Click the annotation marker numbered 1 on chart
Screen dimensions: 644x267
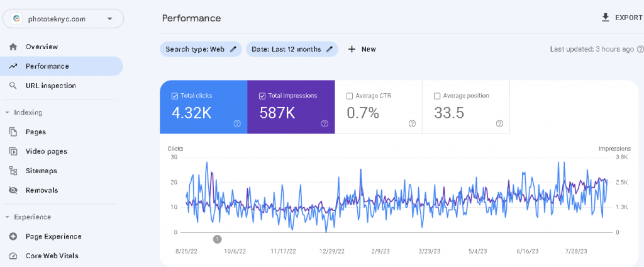(x=217, y=239)
